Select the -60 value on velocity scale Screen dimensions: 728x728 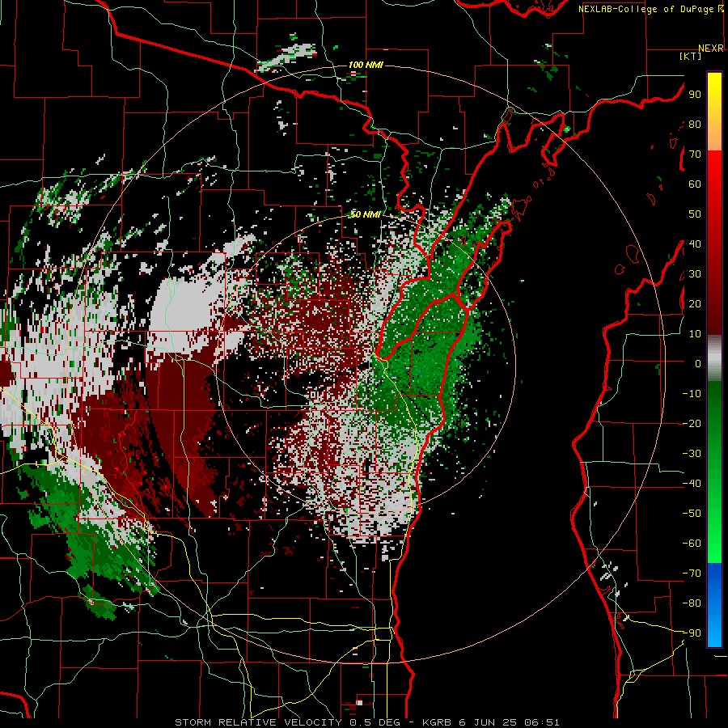(692, 544)
